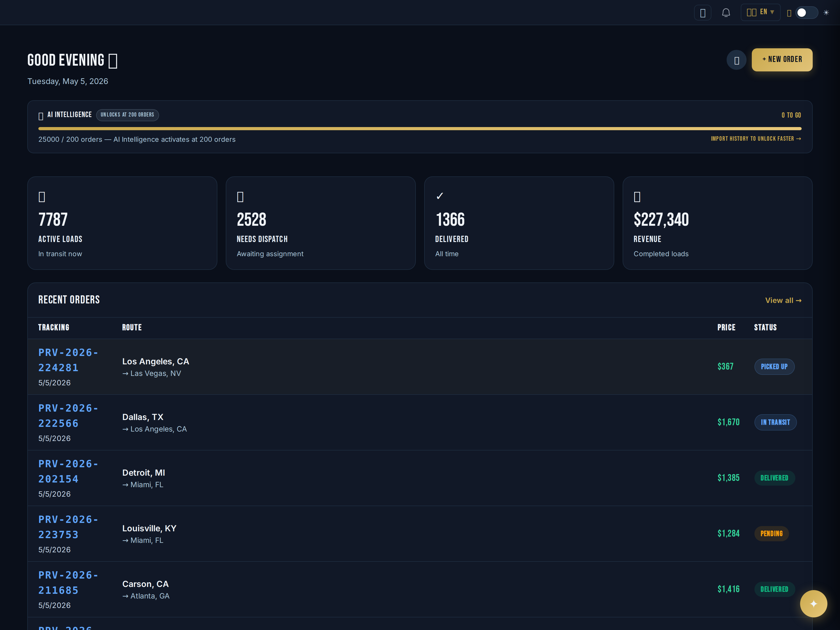Screen dimensions: 840x630
Task: Click the Route column header
Action: (132, 328)
